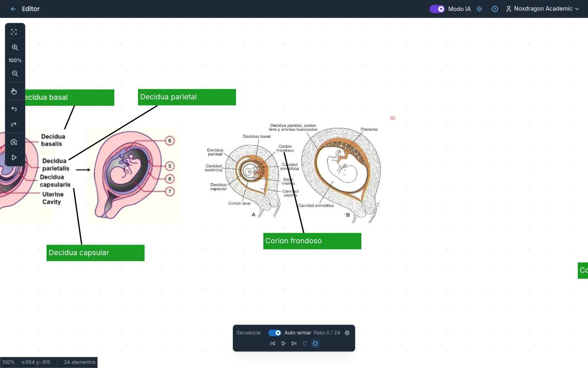Open the Noxdragon Academic account dropdown
Screen dimensions: 588x368
[543, 9]
